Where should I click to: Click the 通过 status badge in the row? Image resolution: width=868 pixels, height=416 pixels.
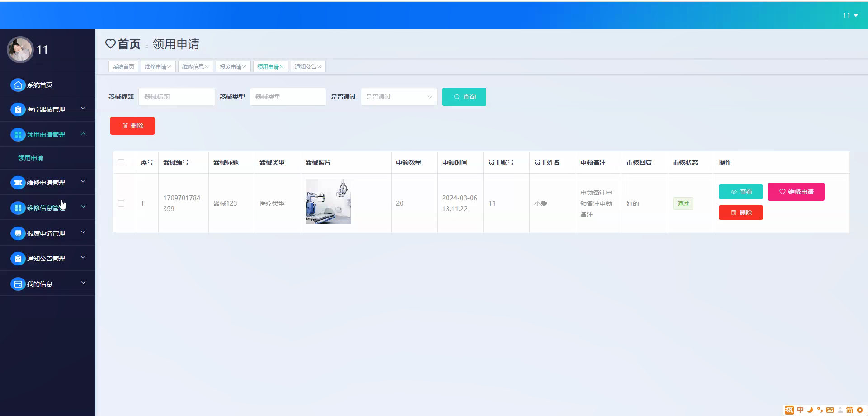click(683, 203)
